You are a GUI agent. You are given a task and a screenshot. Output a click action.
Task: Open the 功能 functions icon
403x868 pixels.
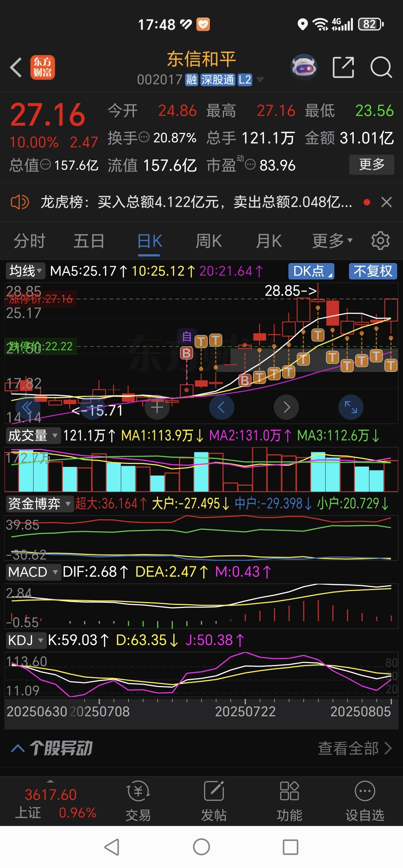289,801
